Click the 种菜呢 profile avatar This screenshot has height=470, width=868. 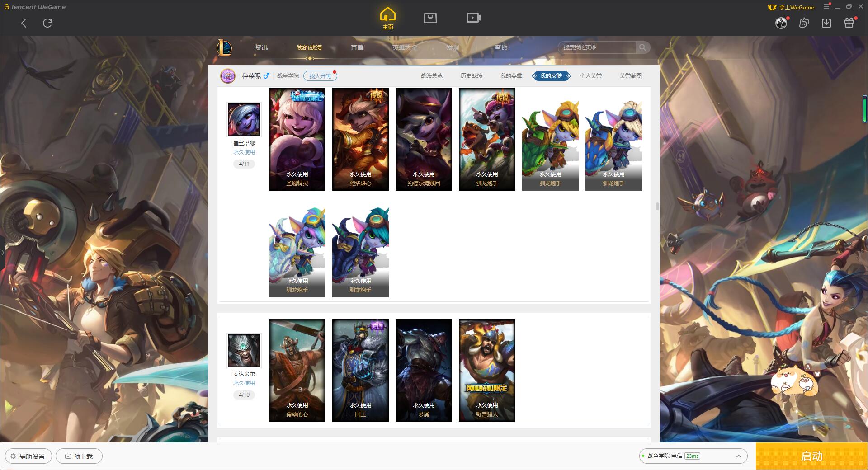[x=228, y=76]
